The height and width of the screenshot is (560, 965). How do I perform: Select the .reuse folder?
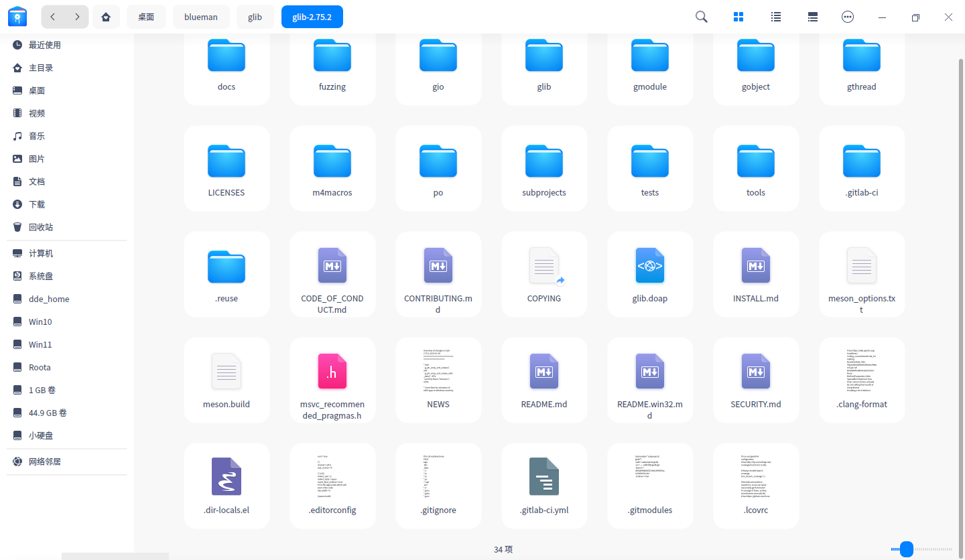click(227, 275)
